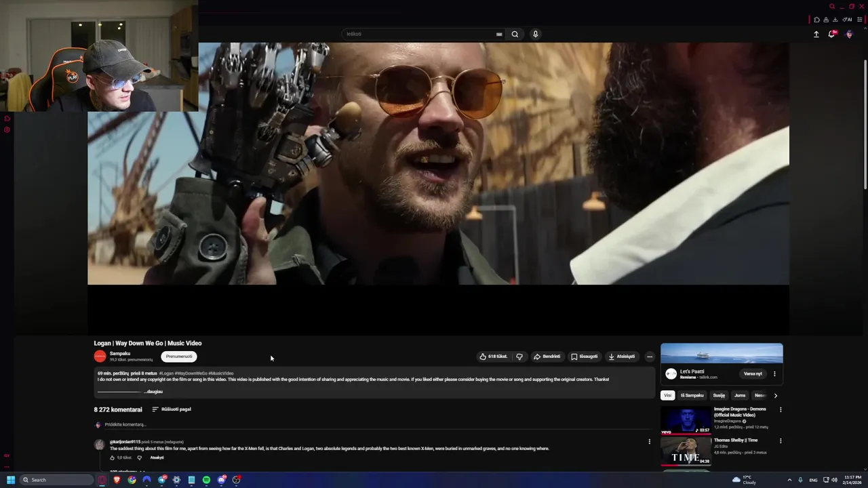Open Brave browser from the taskbar

[117, 480]
